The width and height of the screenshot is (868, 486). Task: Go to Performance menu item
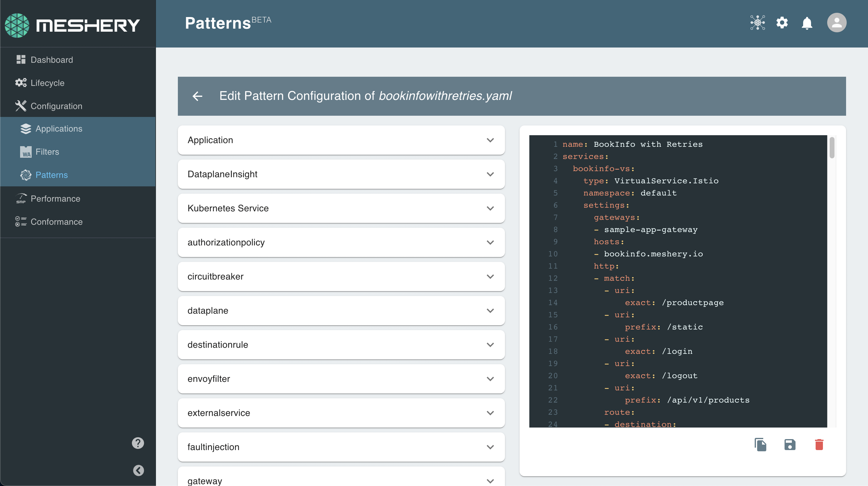click(55, 199)
